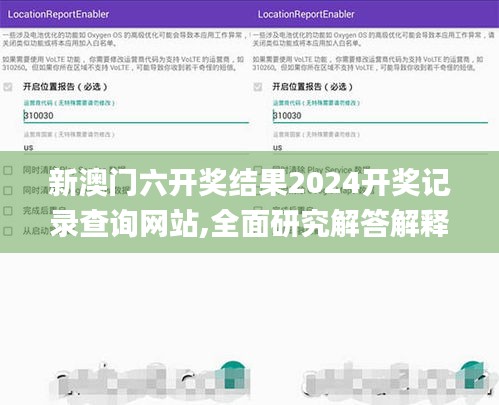Open the 新澳门六开奖结果2024 banner headline

click(x=249, y=203)
